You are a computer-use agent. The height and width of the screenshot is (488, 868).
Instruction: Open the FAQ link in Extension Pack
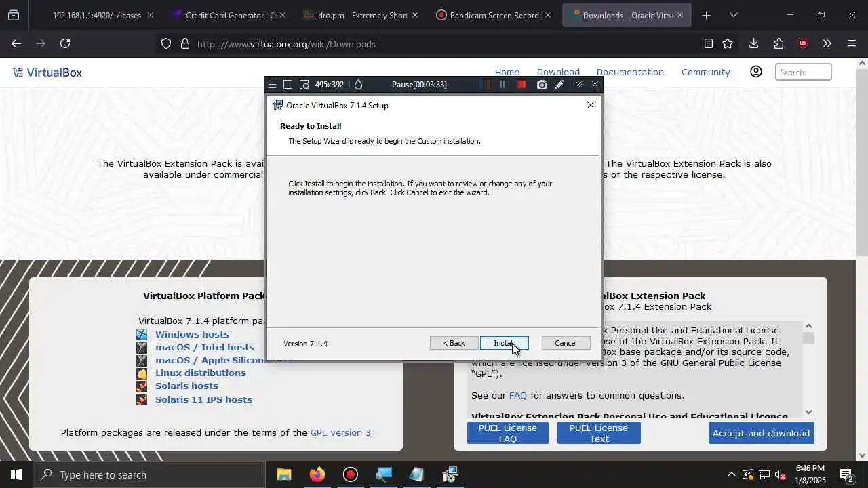tap(518, 395)
